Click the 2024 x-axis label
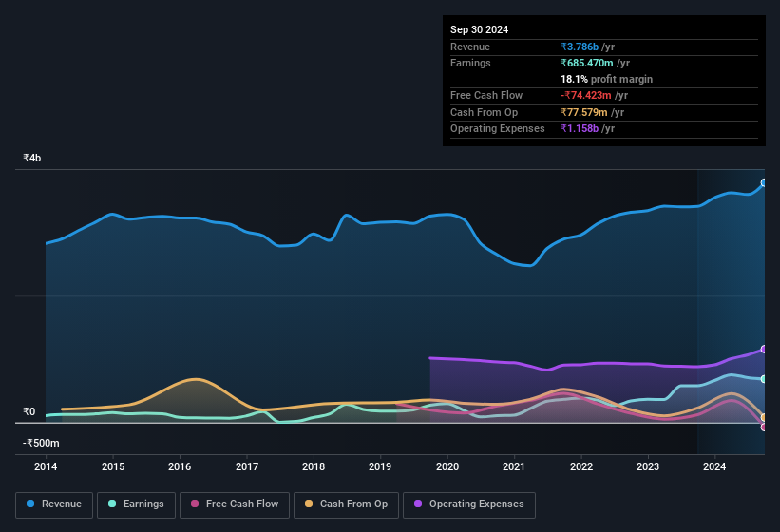The image size is (780, 532). pyautogui.click(x=714, y=466)
